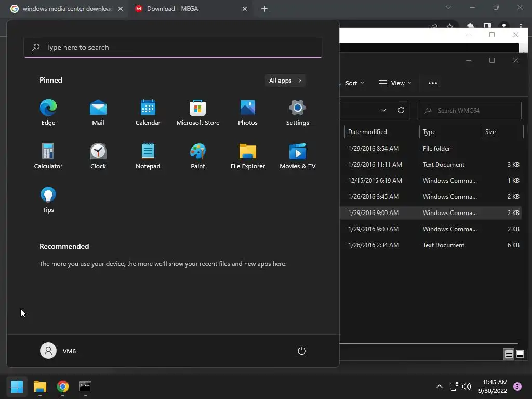
Task: Click the 6 KB size cell
Action: coord(513,245)
